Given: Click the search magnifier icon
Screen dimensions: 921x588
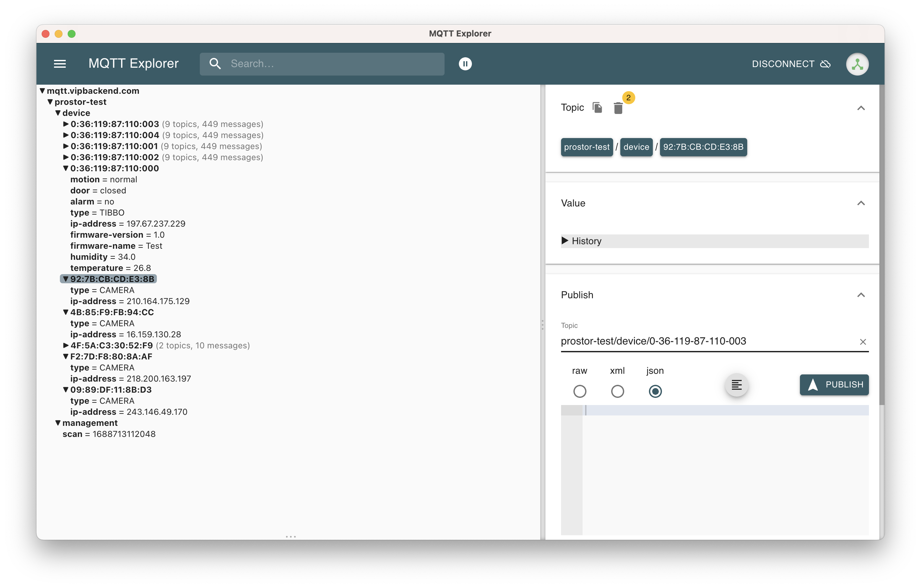Looking at the screenshot, I should pos(215,63).
